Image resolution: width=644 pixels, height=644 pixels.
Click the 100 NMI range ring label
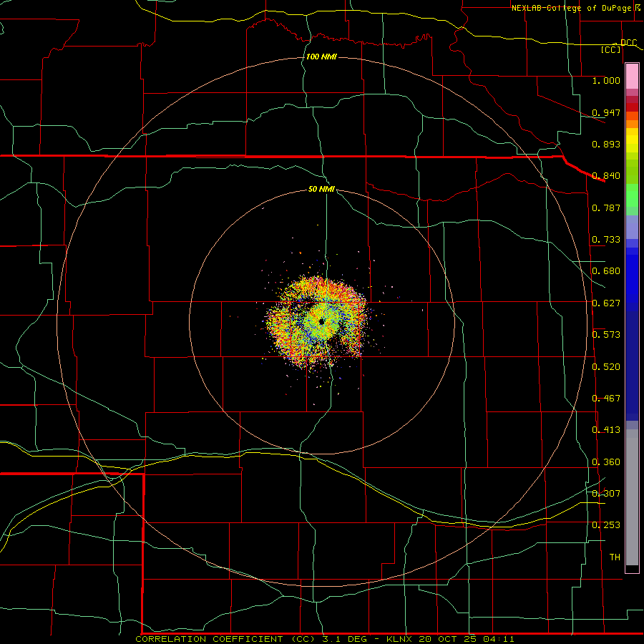tap(321, 57)
